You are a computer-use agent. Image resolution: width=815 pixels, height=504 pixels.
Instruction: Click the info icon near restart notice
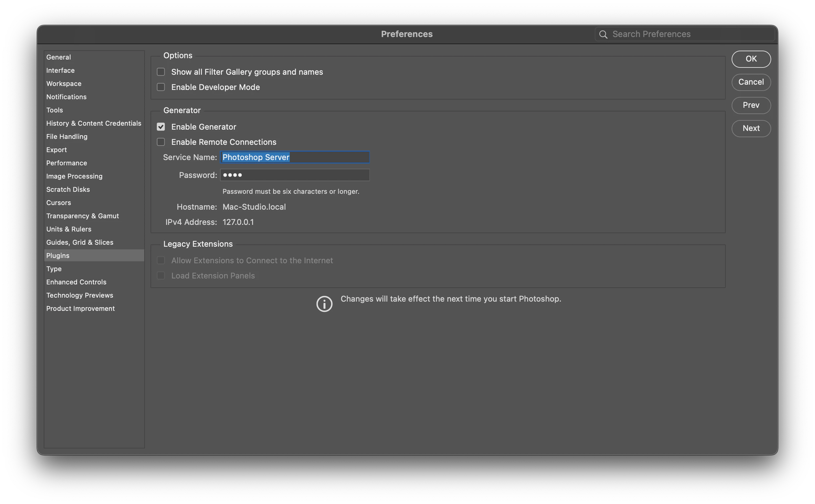(324, 304)
